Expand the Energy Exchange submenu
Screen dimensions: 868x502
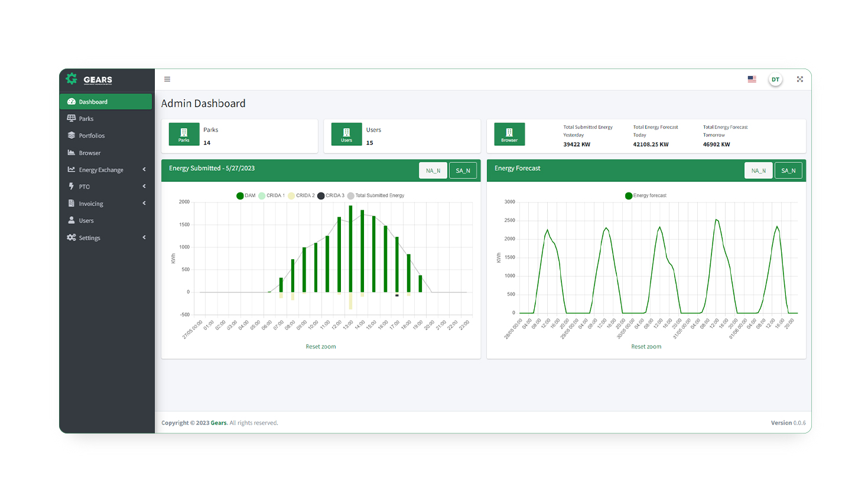click(106, 170)
